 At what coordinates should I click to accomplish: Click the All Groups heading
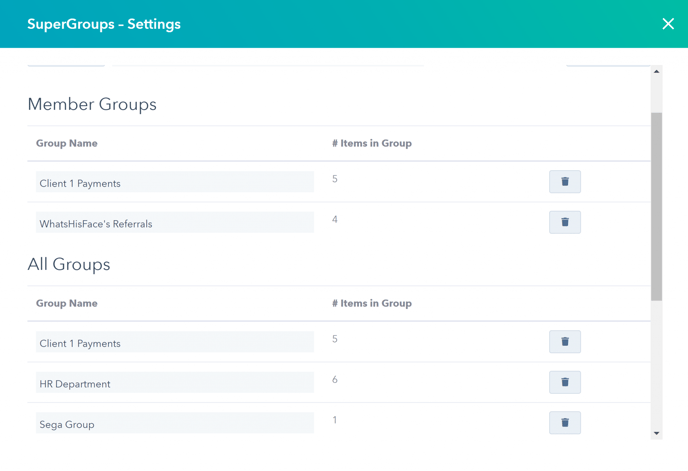69,264
